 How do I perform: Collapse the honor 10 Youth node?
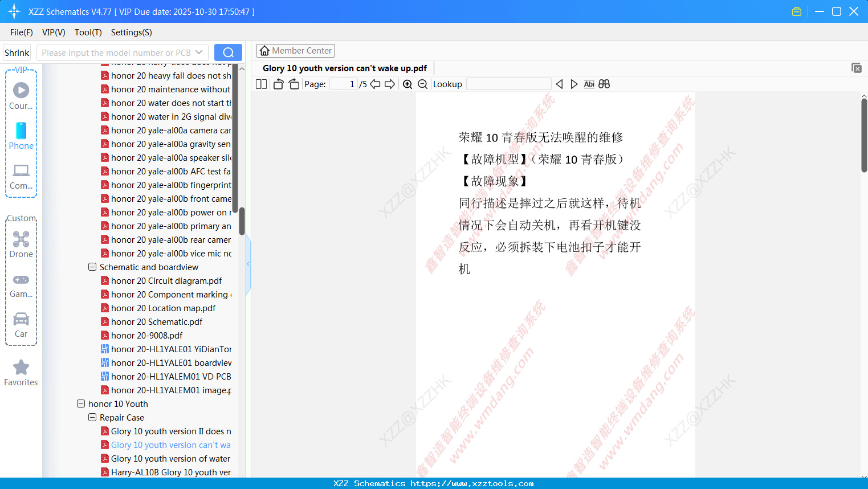click(x=81, y=404)
